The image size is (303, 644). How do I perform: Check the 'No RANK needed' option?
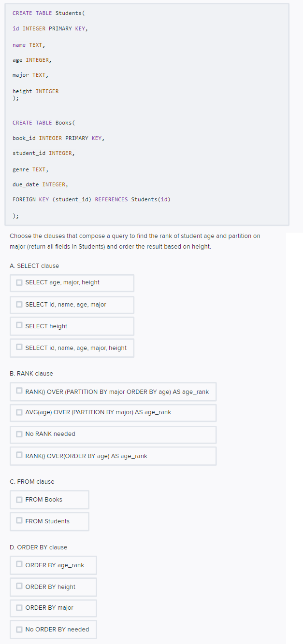19,434
